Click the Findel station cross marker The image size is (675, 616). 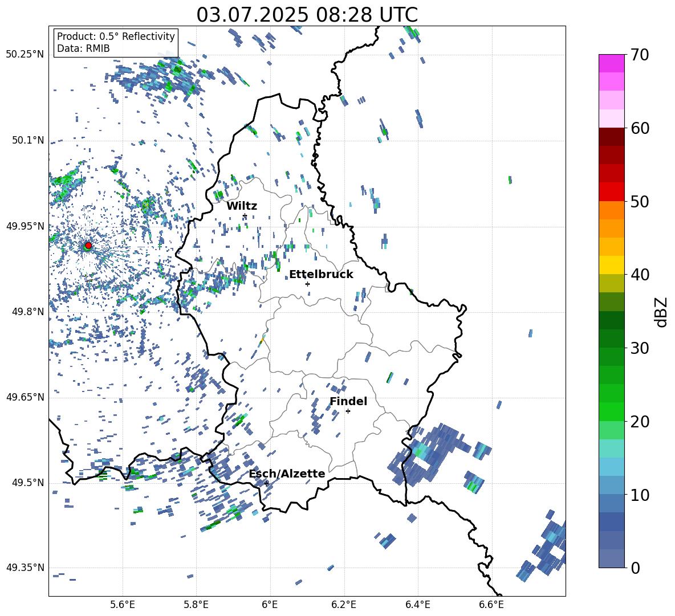(348, 411)
